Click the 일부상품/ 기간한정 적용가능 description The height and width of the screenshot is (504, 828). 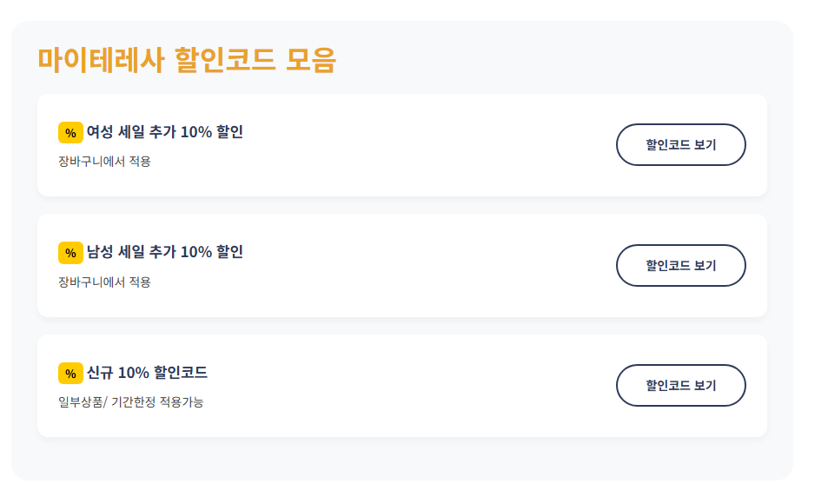pos(130,402)
